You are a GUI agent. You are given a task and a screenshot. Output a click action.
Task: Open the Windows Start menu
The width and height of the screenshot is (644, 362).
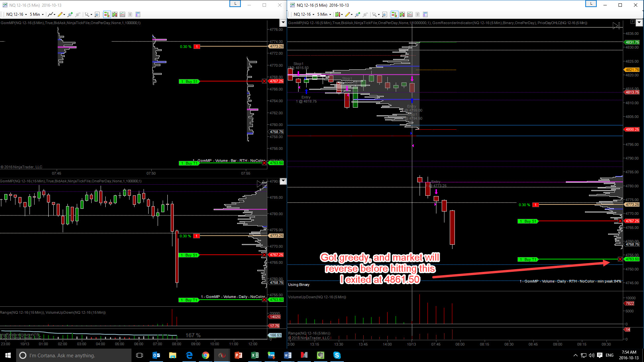[x=8, y=355]
